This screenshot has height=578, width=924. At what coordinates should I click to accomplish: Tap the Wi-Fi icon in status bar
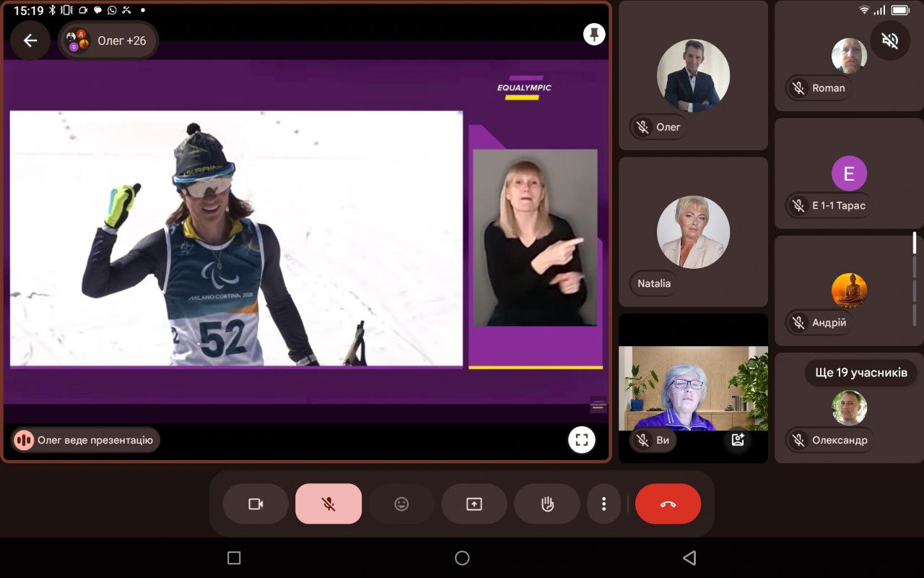pyautogui.click(x=864, y=10)
